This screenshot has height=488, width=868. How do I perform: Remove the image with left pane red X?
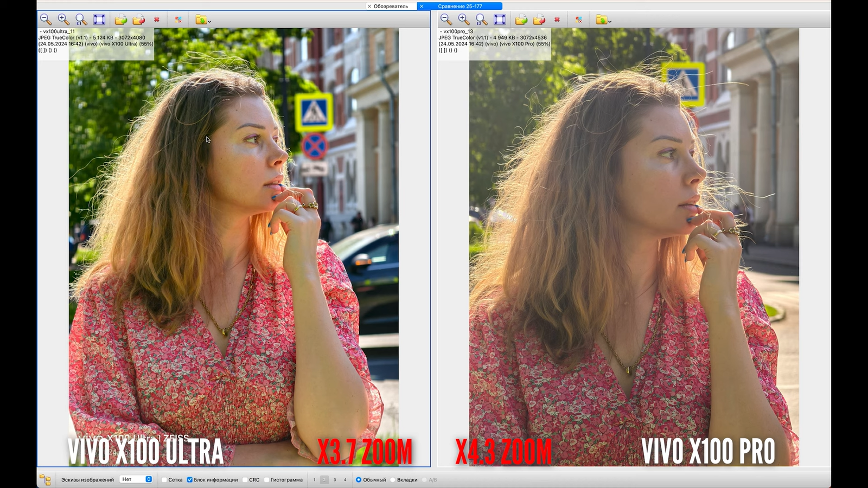pyautogui.click(x=157, y=20)
